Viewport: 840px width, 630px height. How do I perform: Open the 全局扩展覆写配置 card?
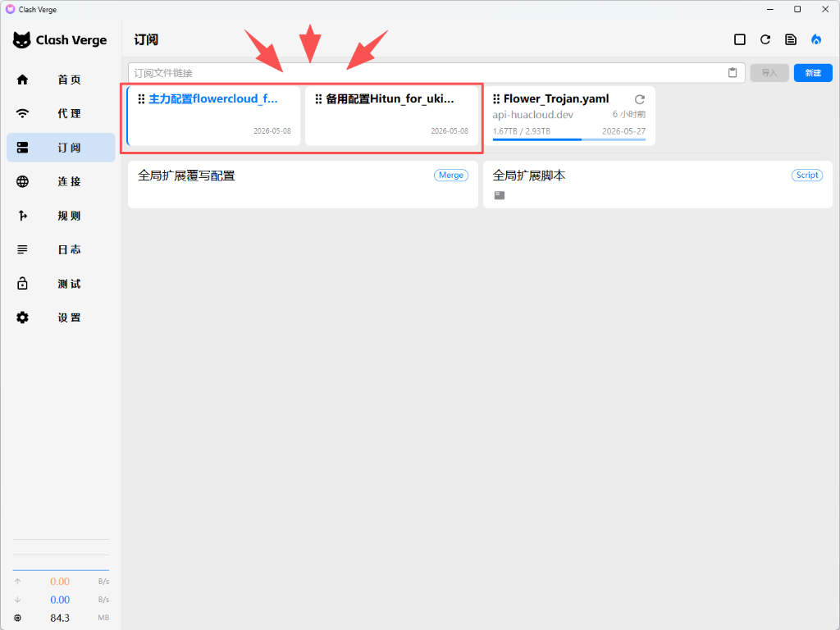[x=303, y=185]
